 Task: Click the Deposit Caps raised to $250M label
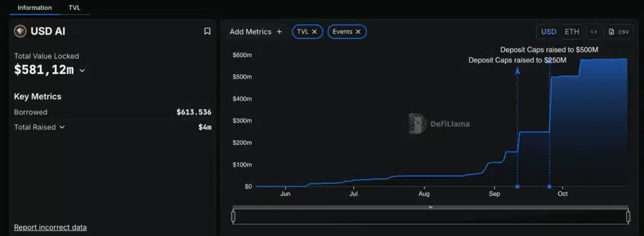[518, 60]
